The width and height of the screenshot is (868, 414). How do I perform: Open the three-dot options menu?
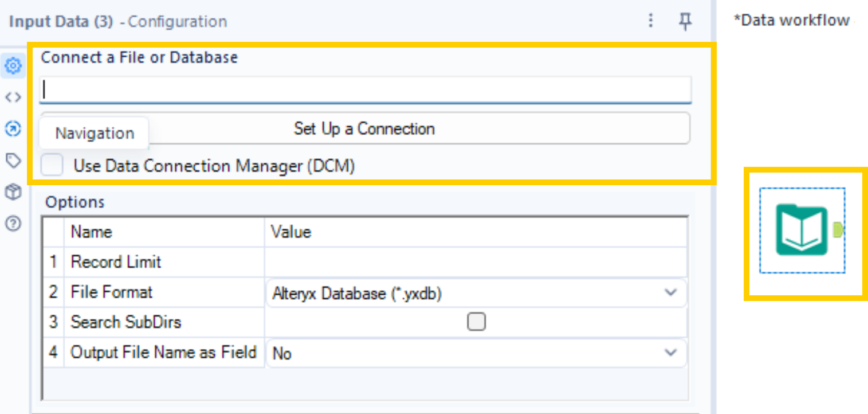click(650, 21)
